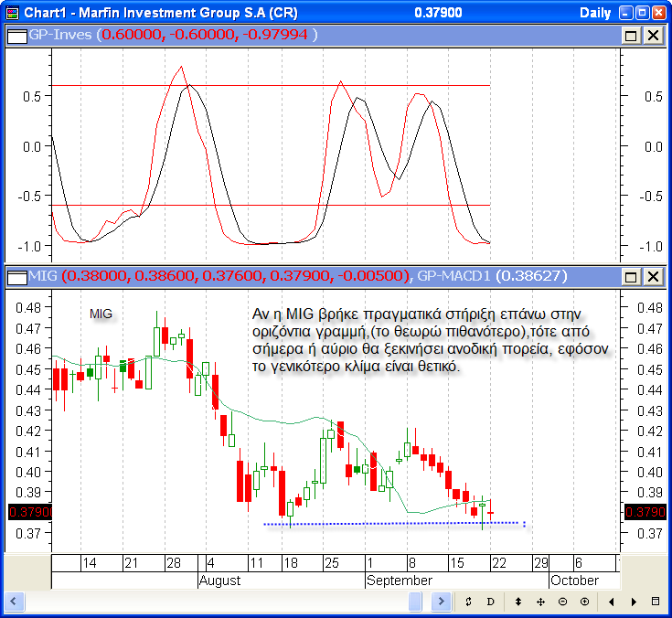
Task: Close the MIG price pane
Action: click(653, 276)
